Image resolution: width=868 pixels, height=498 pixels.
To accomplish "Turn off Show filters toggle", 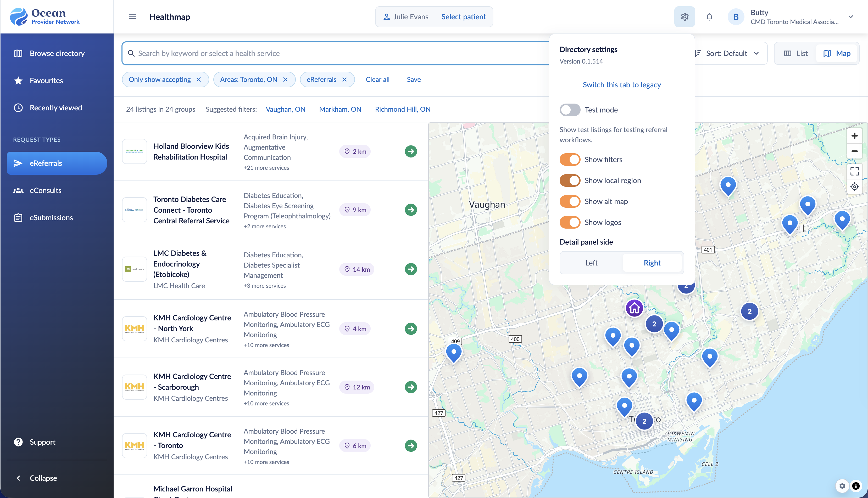I will pyautogui.click(x=570, y=159).
